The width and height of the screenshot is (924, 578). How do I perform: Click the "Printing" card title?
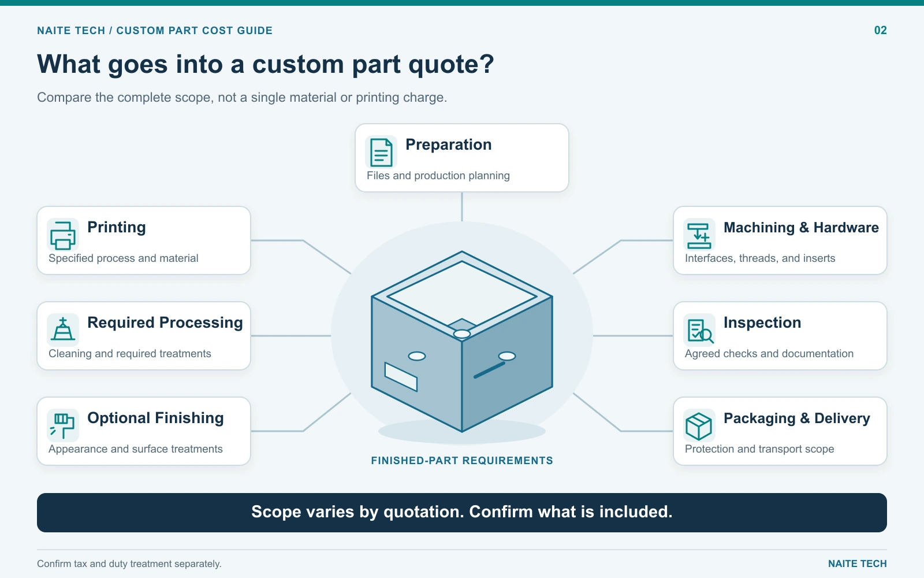pyautogui.click(x=117, y=227)
